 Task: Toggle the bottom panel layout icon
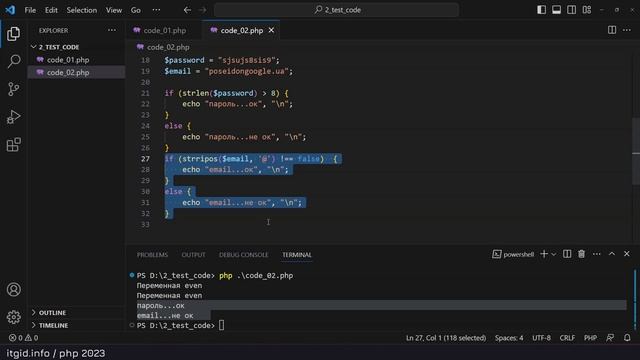[556, 10]
